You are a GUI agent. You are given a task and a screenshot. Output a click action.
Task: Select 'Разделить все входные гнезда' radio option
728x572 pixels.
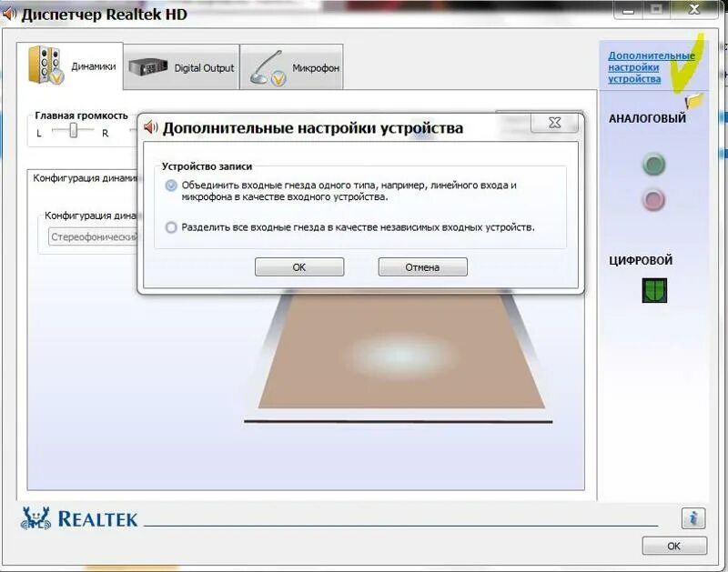coord(171,227)
